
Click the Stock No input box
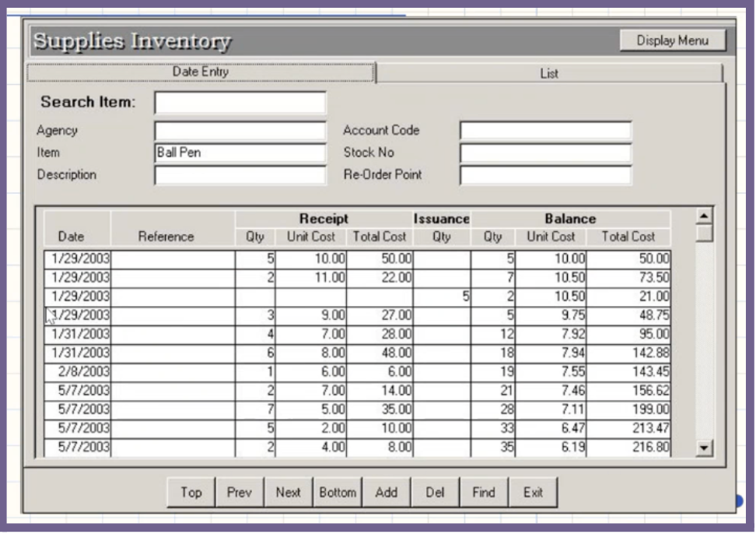pyautogui.click(x=545, y=153)
